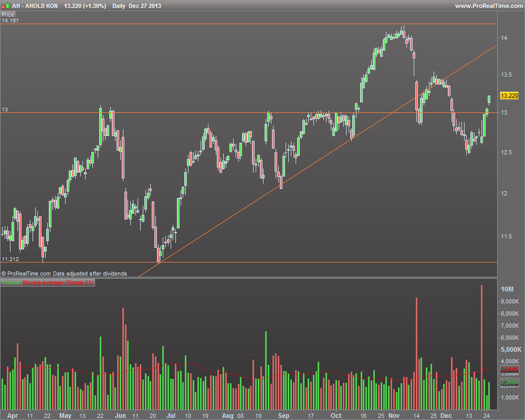Click the 10M tick on the volume axis
The height and width of the screenshot is (420, 525).
click(507, 289)
